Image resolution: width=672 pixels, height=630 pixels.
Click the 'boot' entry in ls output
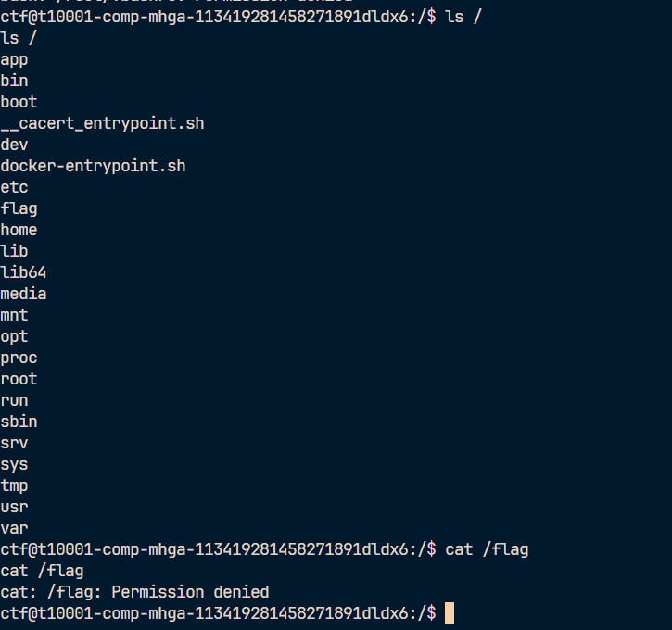[19, 102]
